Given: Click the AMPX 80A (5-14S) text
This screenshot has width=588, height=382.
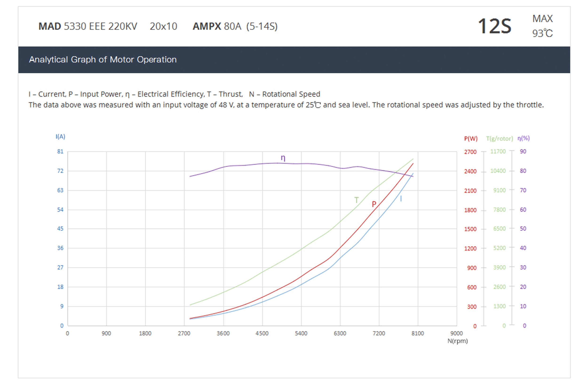Looking at the screenshot, I should pos(235,26).
